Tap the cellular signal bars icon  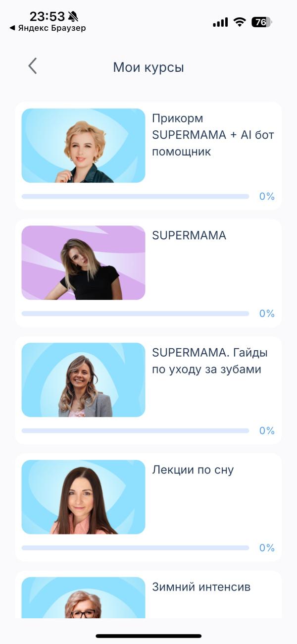pos(220,22)
